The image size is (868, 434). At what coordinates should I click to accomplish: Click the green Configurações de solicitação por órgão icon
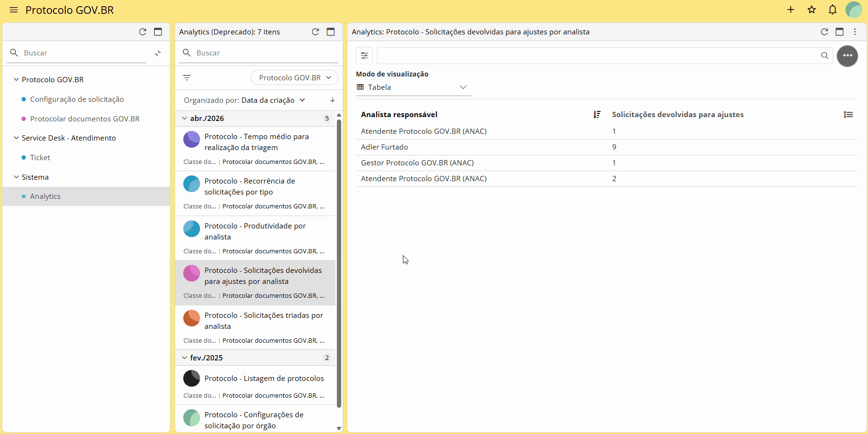pyautogui.click(x=191, y=417)
